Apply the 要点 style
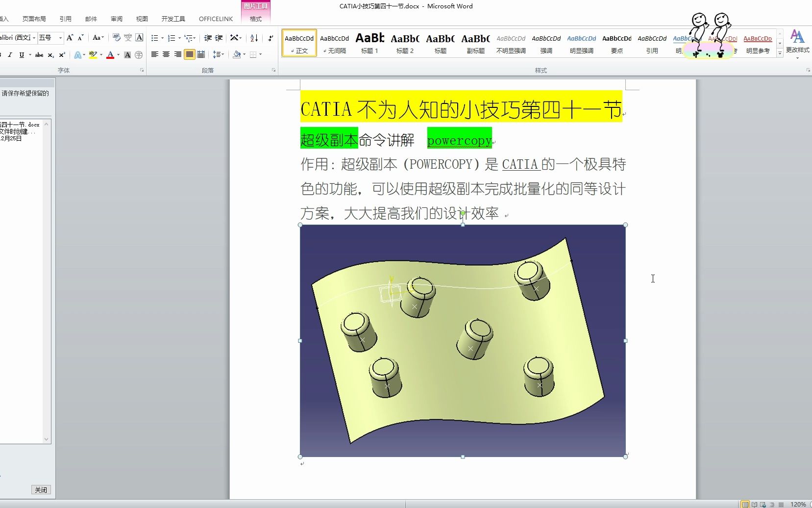Image resolution: width=812 pixels, height=508 pixels. tap(617, 43)
